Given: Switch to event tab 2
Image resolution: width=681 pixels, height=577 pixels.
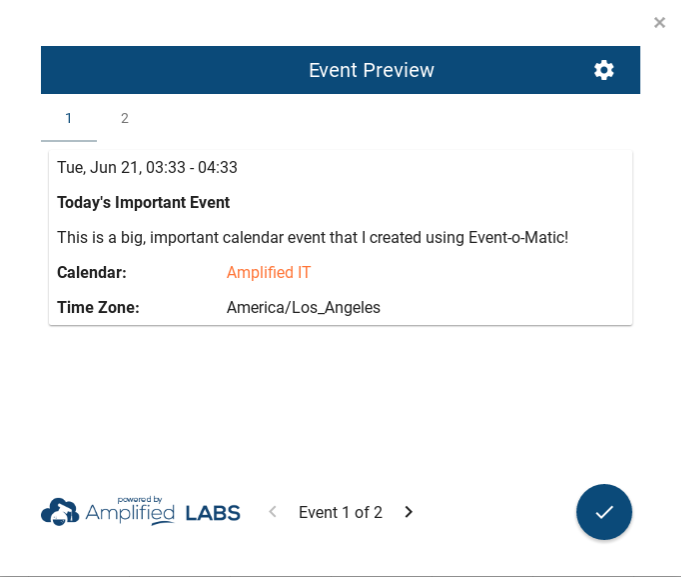Looking at the screenshot, I should [x=125, y=118].
